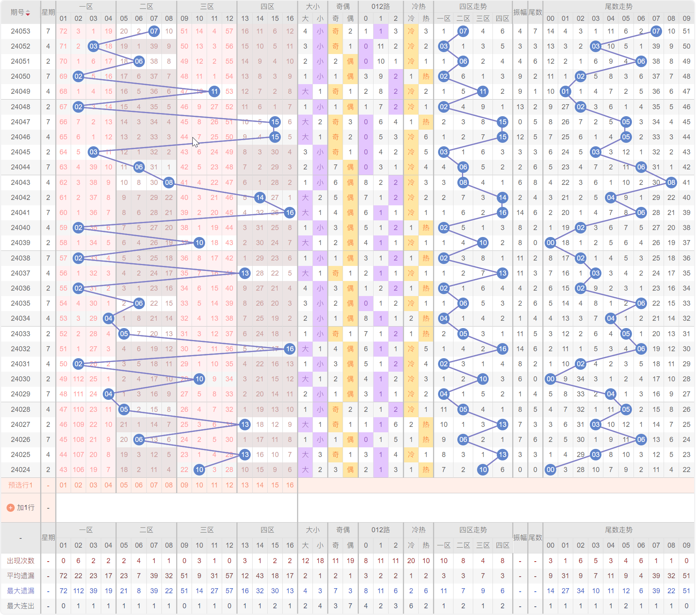This screenshot has width=698, height=616.
Task: Click issue number 24053
Action: (20, 31)
